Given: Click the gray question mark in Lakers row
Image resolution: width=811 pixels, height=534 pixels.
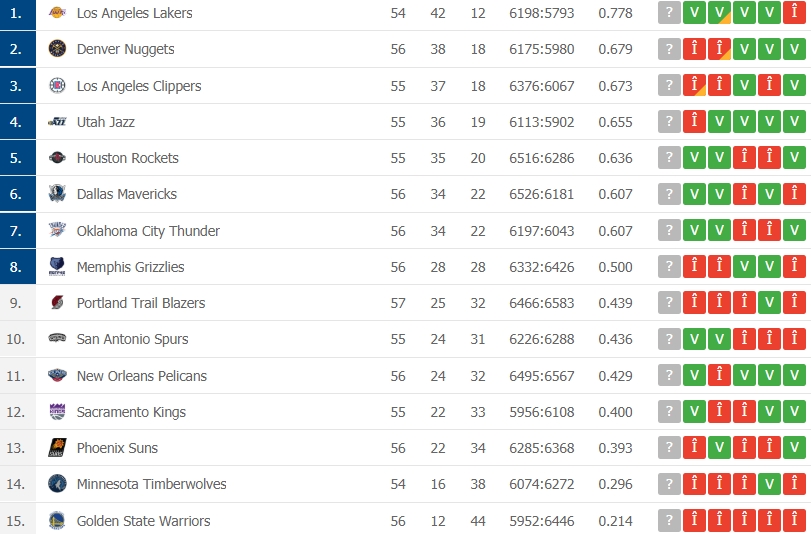Looking at the screenshot, I should click(x=669, y=13).
